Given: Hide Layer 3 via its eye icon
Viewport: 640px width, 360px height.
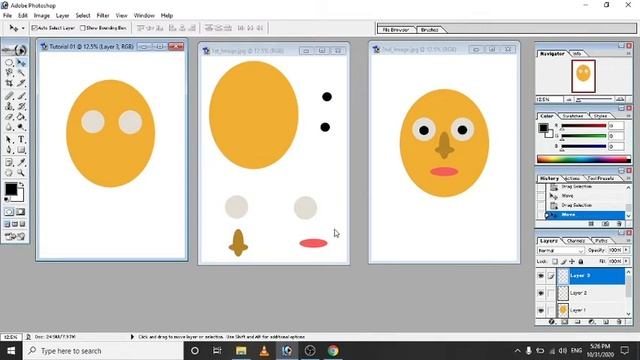Looking at the screenshot, I should (541, 276).
